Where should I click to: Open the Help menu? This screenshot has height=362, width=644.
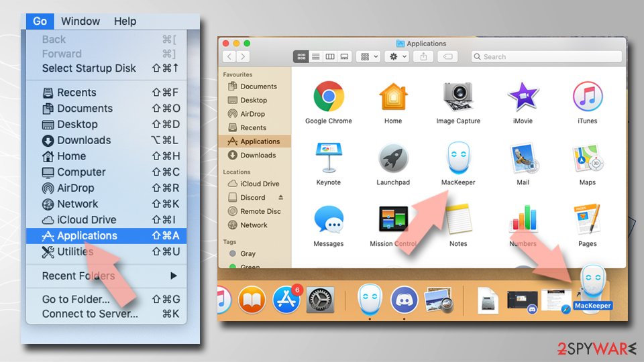pos(125,21)
